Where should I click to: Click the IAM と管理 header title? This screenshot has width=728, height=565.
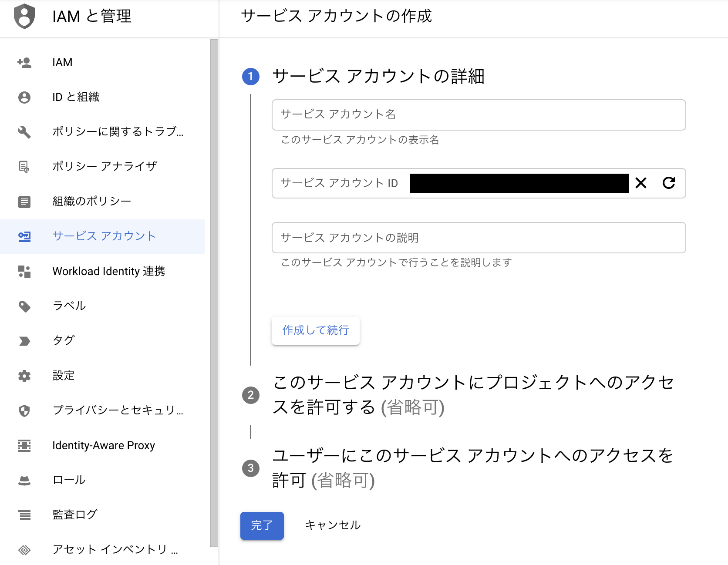click(92, 17)
